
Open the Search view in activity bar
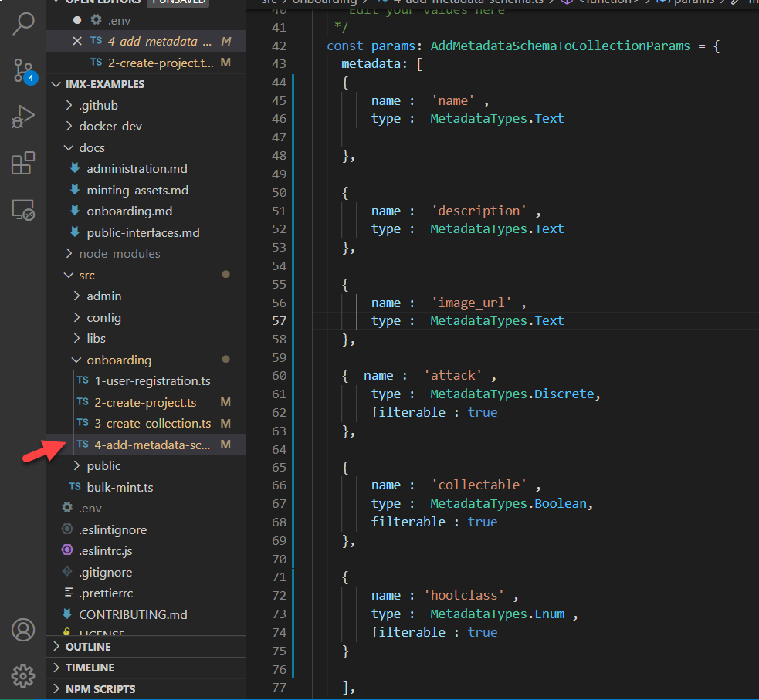pyautogui.click(x=22, y=24)
